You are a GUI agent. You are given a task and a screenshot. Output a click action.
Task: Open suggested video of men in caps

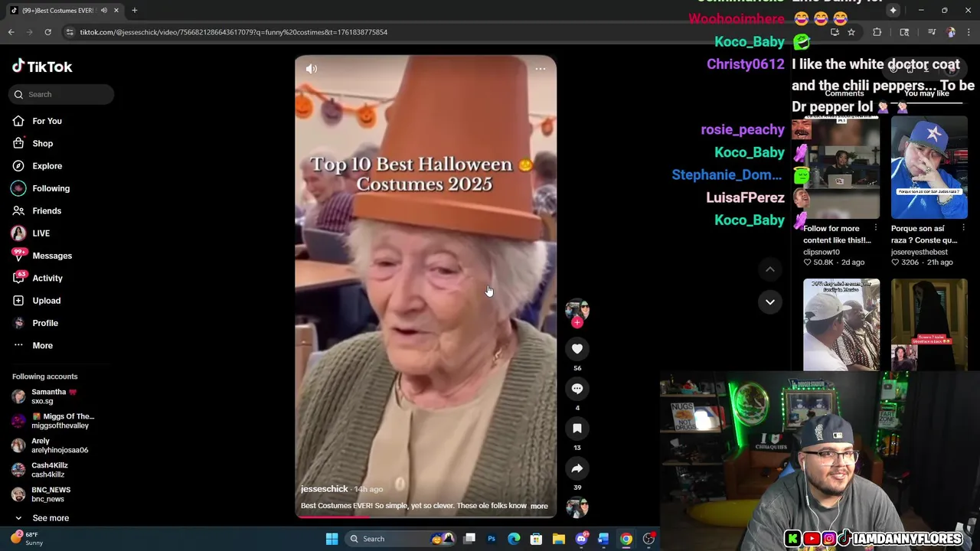pos(841,324)
